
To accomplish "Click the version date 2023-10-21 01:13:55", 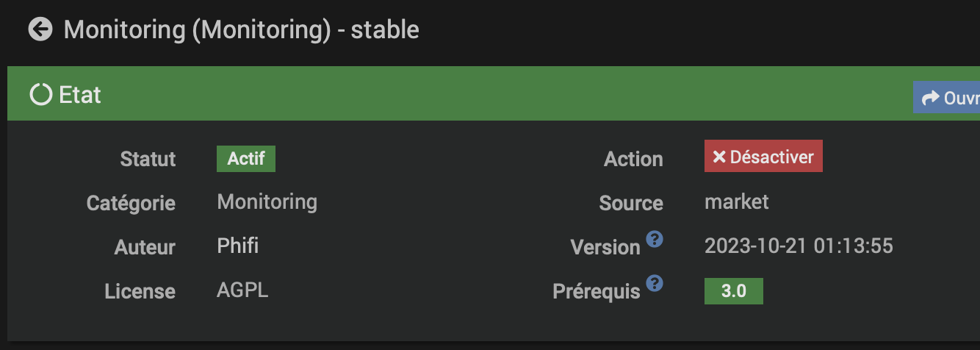I will coord(799,246).
